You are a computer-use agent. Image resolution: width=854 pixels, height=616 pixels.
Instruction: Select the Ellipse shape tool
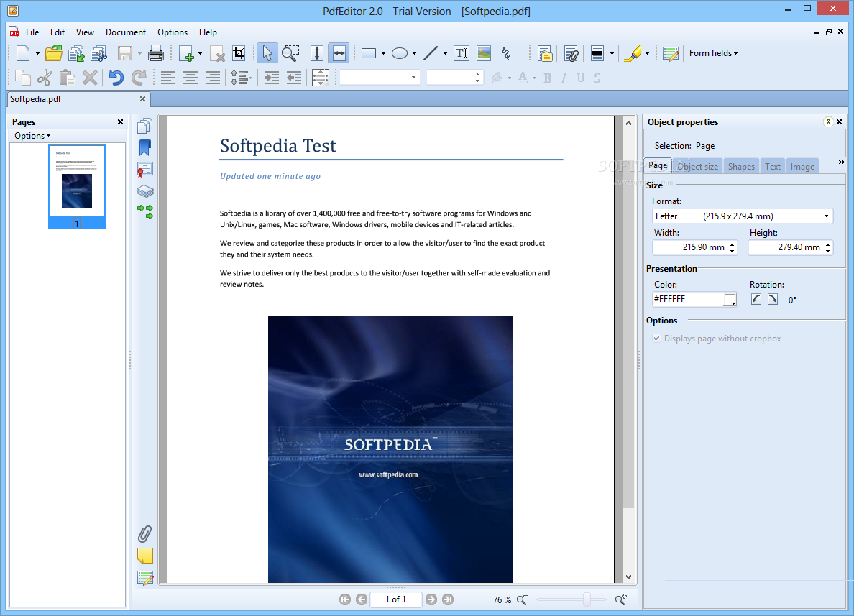(400, 53)
